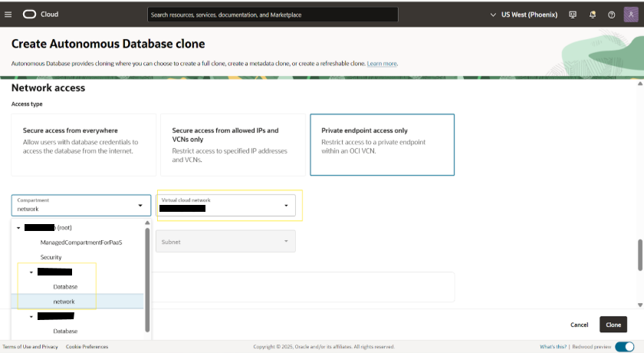This screenshot has height=353, width=644.
Task: Open the hamburger navigation menu
Action: [x=8, y=14]
